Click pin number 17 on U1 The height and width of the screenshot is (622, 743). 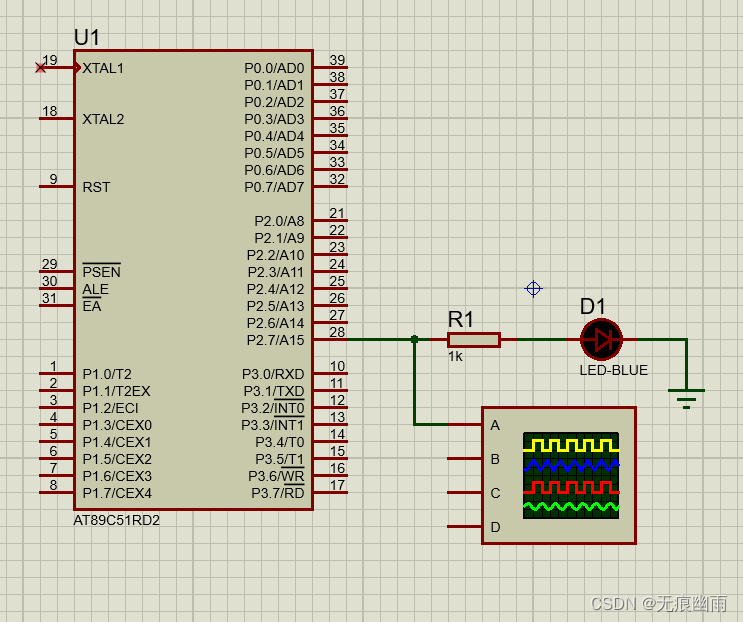click(x=337, y=485)
